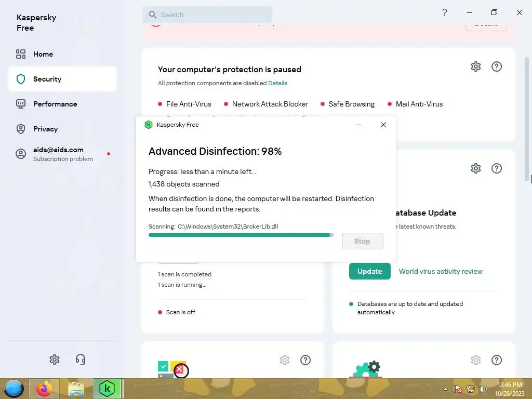The image size is (532, 399).
Task: Click volume speaker tray icon
Action: pyautogui.click(x=483, y=389)
